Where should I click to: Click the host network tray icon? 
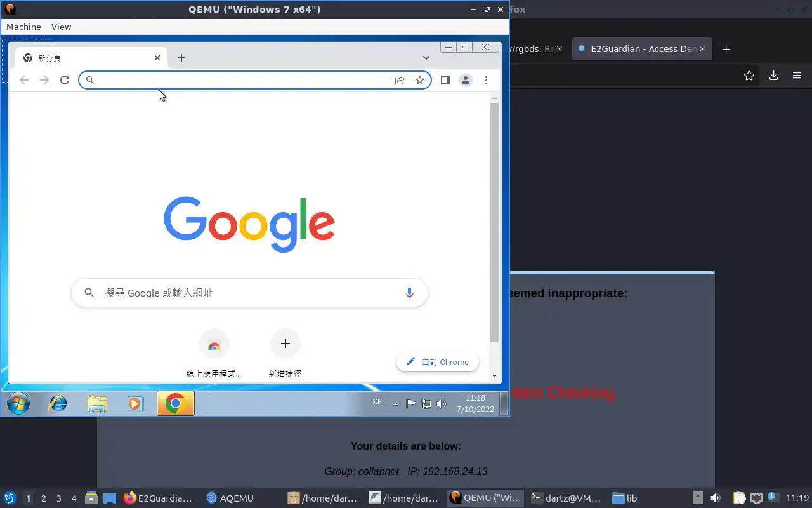tap(756, 498)
